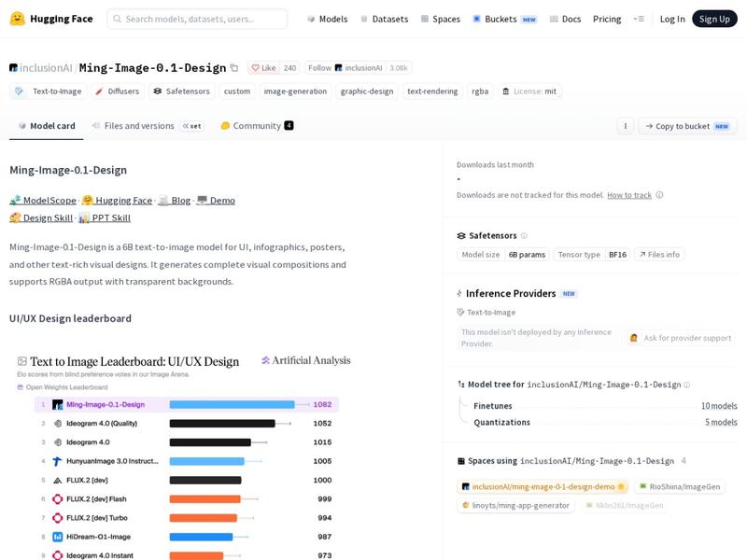Select the Text-to-Image tag
747x560 pixels.
coord(49,91)
